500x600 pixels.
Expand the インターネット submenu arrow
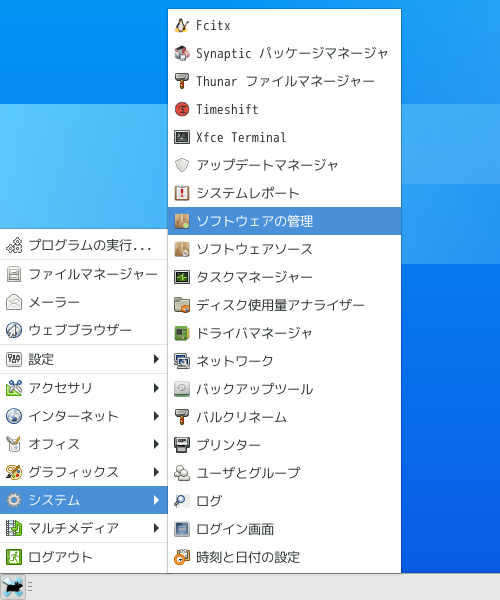156,416
